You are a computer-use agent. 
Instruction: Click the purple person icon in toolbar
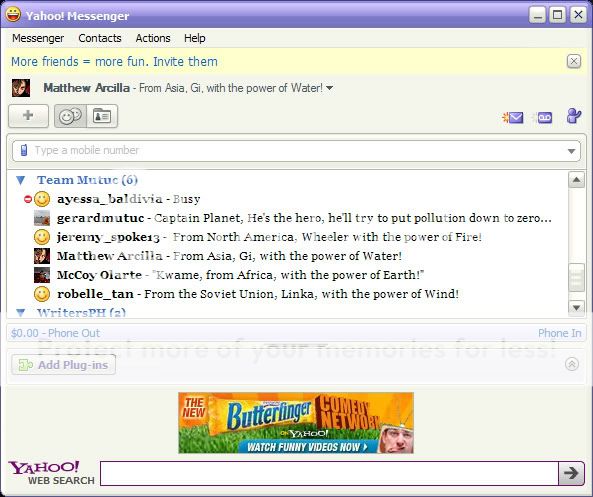pyautogui.click(x=574, y=116)
